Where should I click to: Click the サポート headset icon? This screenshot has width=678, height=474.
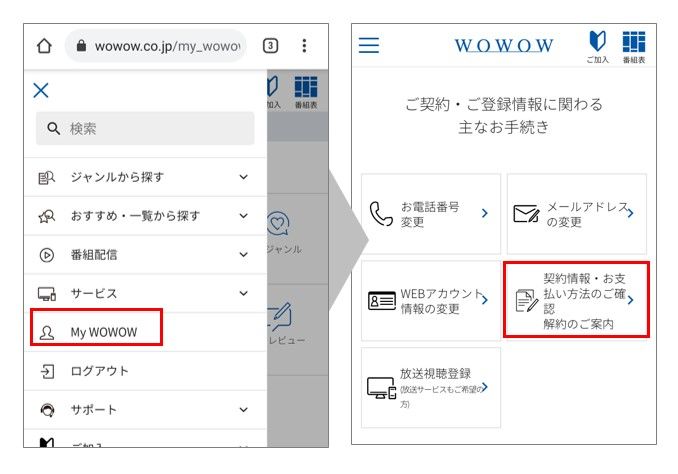[x=47, y=410]
